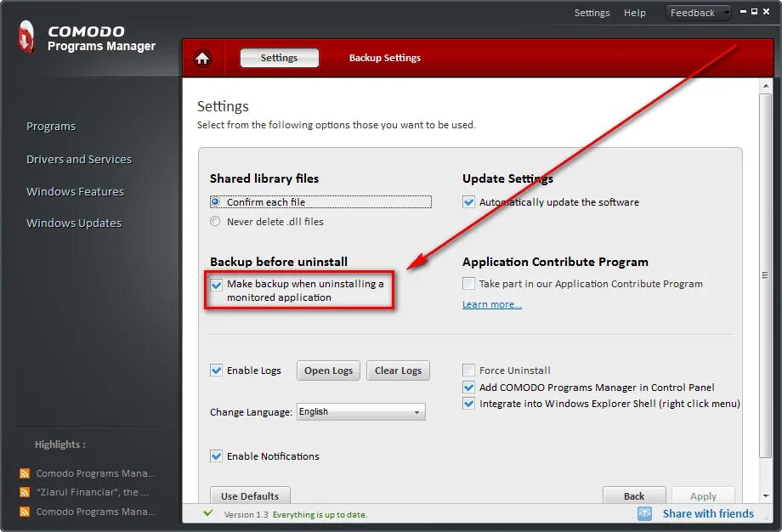This screenshot has width=782, height=532.
Task: Open the last RSS feed icon in Highlights
Action: (x=24, y=512)
